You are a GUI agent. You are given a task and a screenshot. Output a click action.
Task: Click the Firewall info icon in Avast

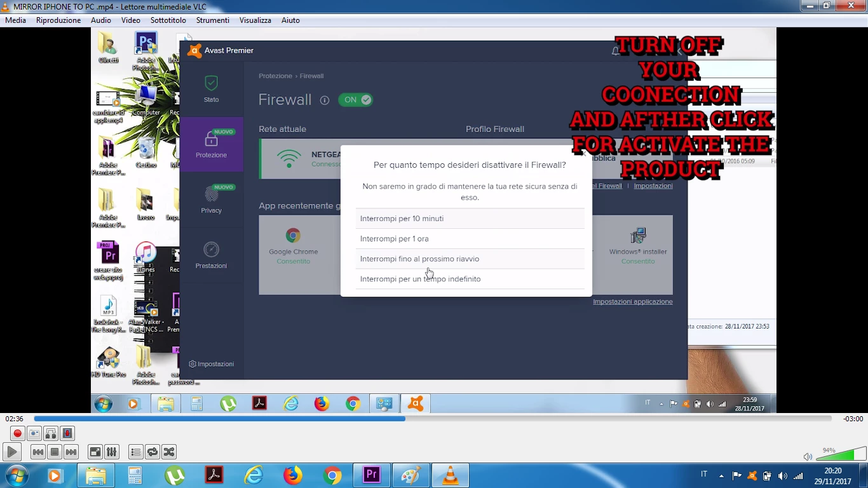[325, 100]
